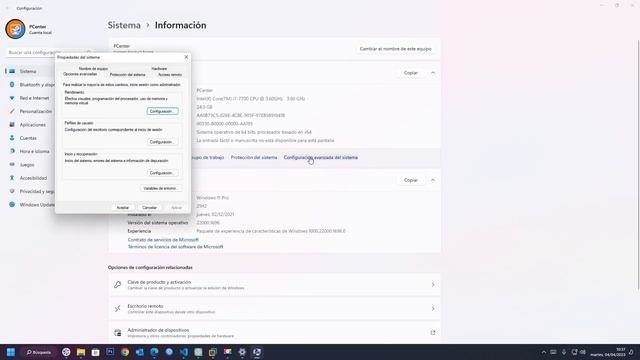Open the Windows Start menu
This screenshot has width=640, height=360.
tap(11, 352)
